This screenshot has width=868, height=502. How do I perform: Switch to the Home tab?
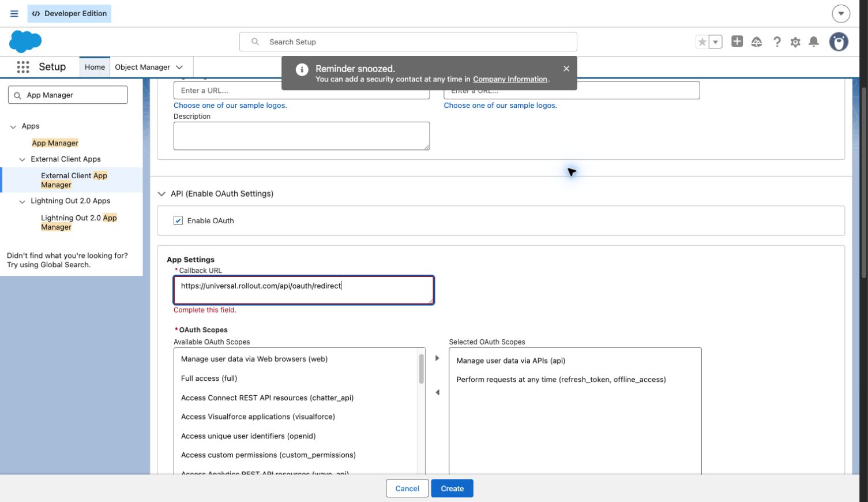pos(95,67)
